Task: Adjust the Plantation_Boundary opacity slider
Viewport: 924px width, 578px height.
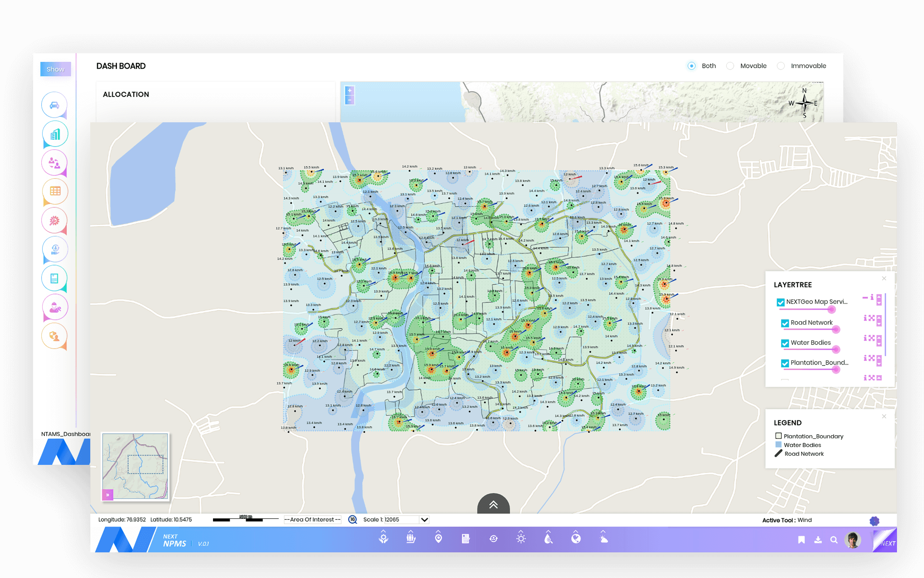Action: pos(836,370)
